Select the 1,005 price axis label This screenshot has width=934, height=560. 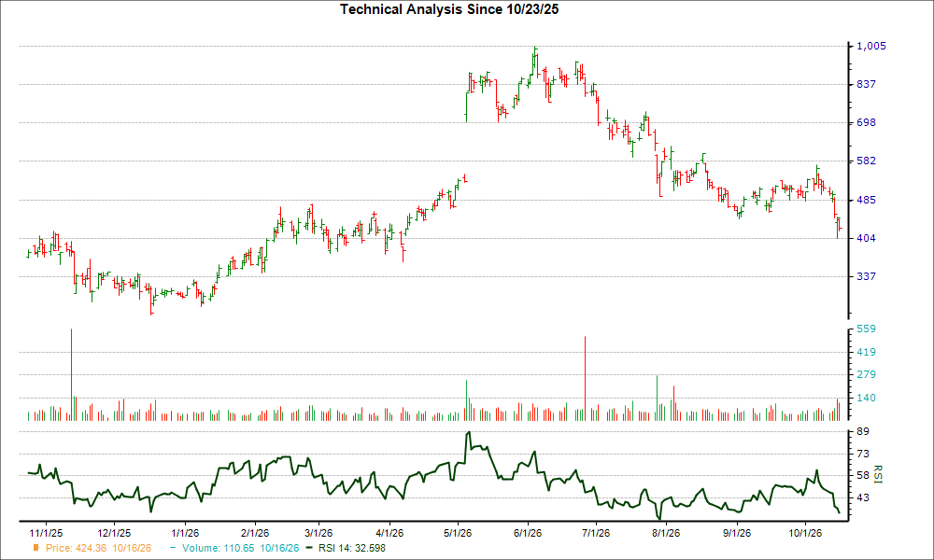click(870, 46)
